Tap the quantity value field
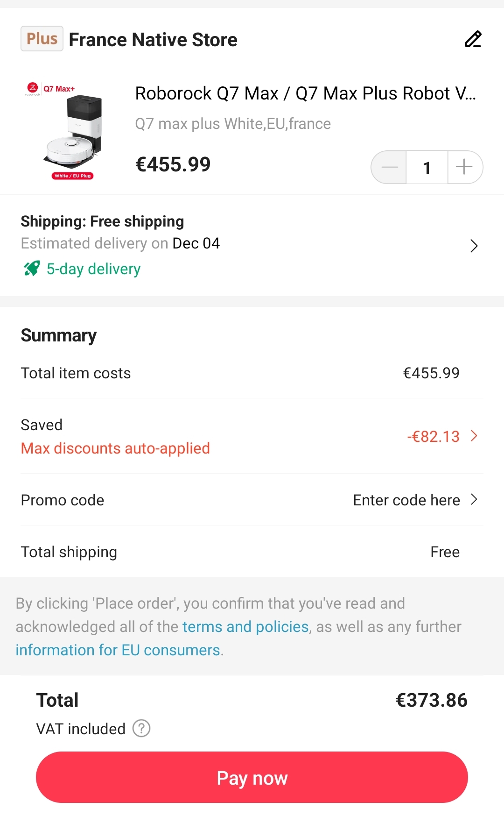Screen dimensions: 504x816 point(427,167)
